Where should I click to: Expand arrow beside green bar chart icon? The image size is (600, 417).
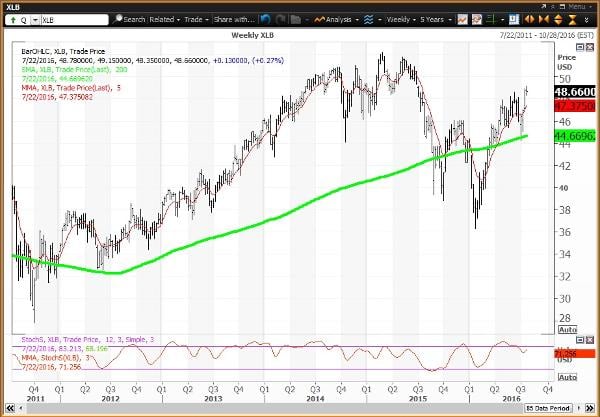pyautogui.click(x=502, y=20)
